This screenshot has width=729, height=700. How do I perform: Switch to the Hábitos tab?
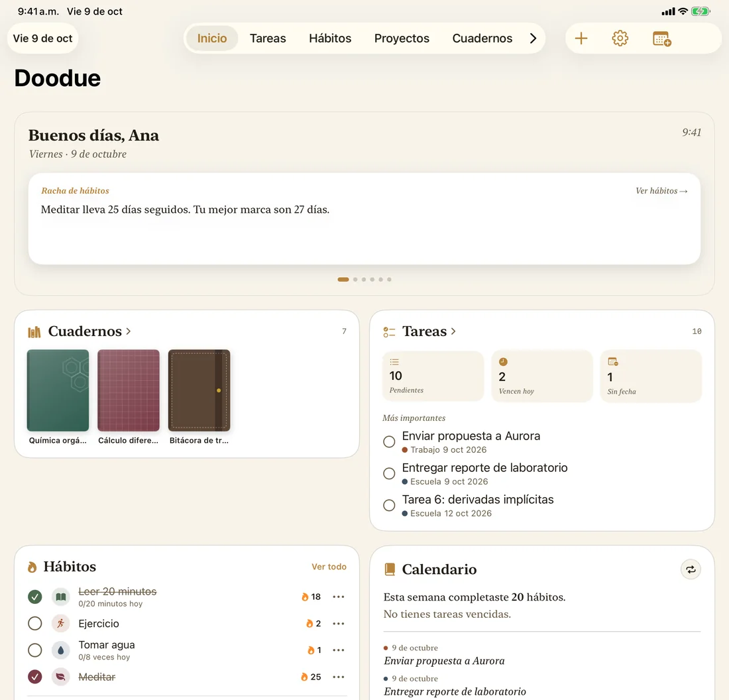tap(330, 38)
